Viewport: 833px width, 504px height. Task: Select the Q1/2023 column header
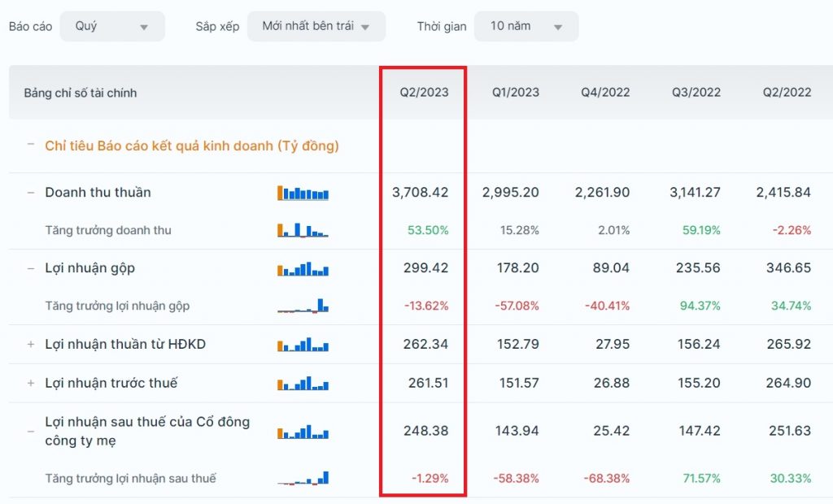point(515,93)
